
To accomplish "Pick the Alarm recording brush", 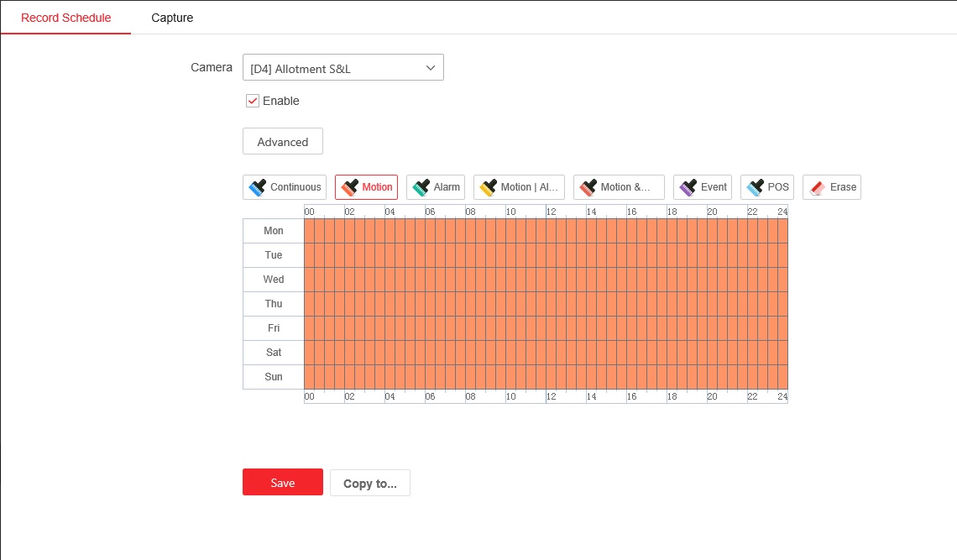I will 436,187.
